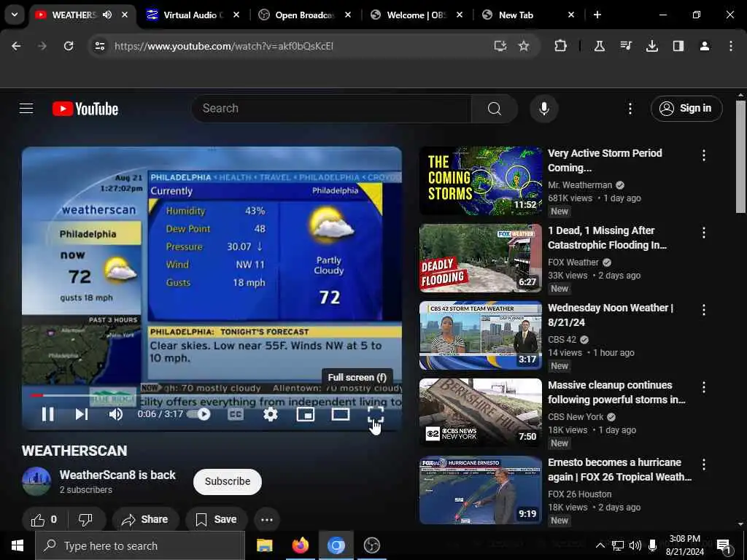
Task: Switch to Welcome | OBS tab
Action: click(417, 15)
